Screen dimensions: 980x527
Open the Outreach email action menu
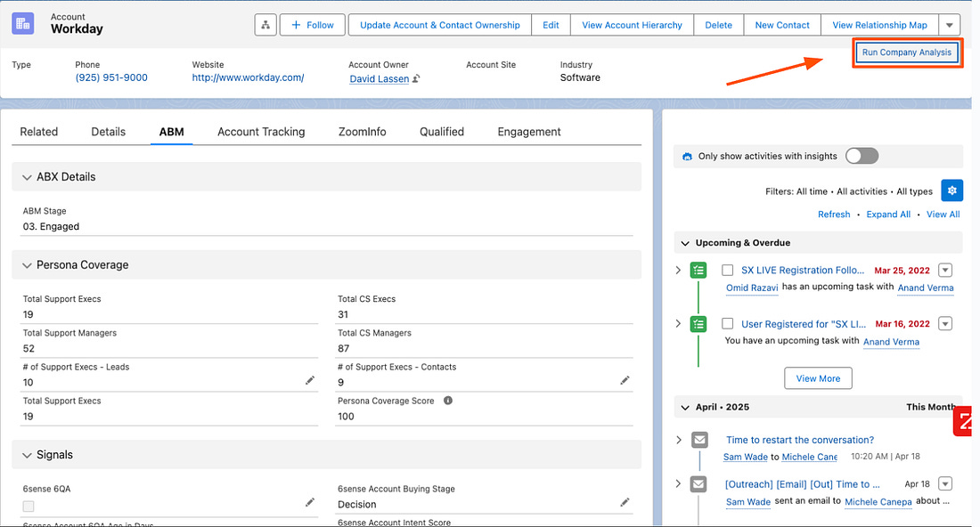(x=945, y=484)
